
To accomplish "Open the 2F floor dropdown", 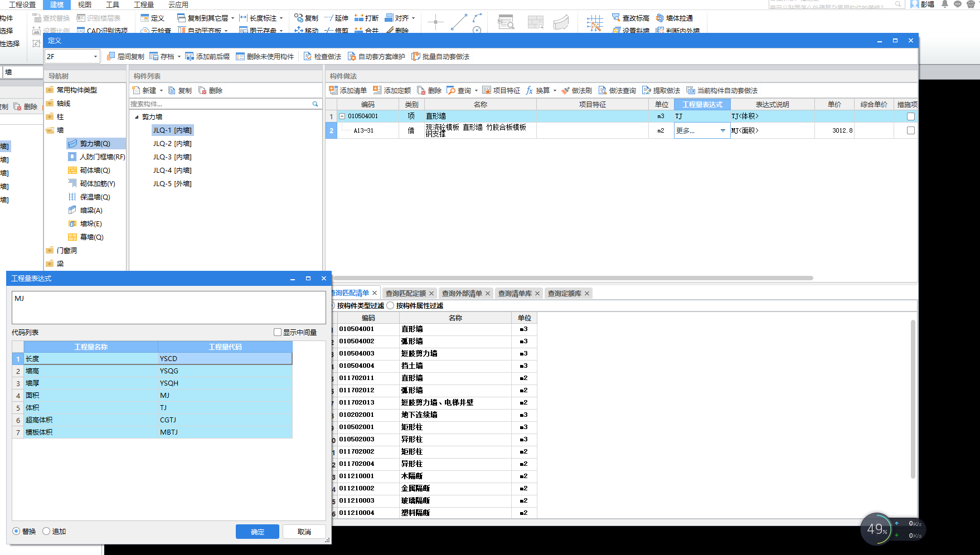I will pyautogui.click(x=95, y=57).
